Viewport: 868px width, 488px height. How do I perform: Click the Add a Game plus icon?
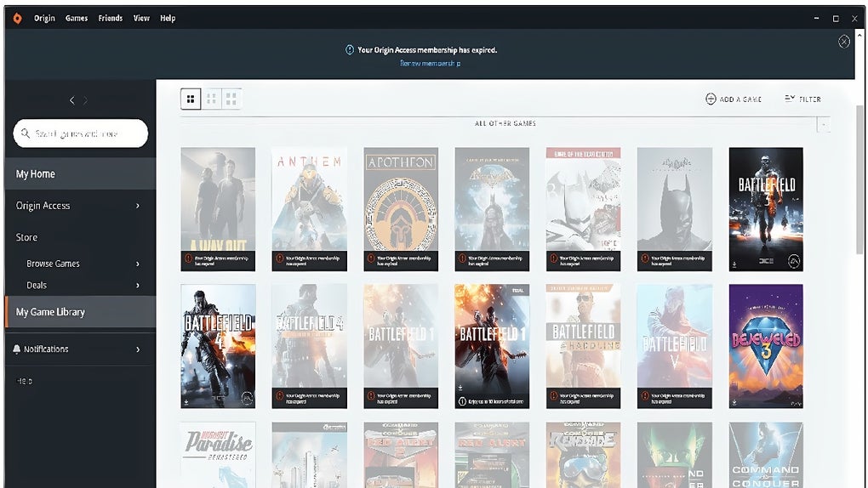click(x=711, y=99)
